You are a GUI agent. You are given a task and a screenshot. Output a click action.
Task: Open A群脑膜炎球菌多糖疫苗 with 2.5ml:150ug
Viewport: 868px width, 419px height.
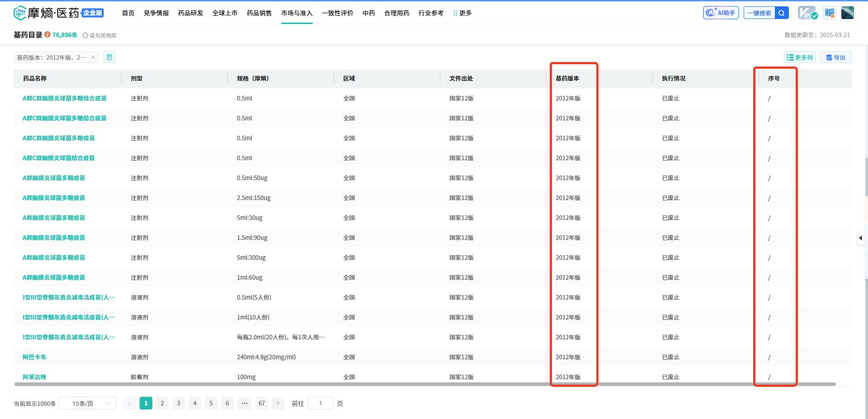pos(54,198)
